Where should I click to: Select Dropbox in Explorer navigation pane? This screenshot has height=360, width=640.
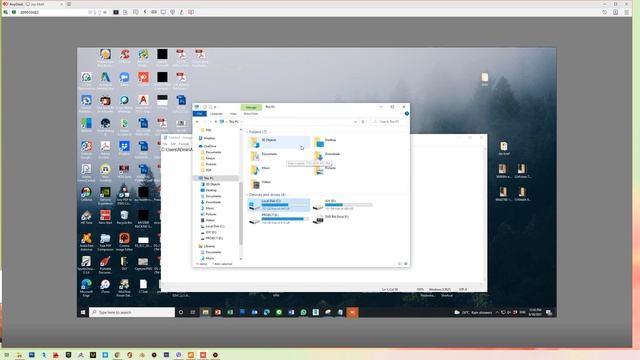(x=207, y=138)
